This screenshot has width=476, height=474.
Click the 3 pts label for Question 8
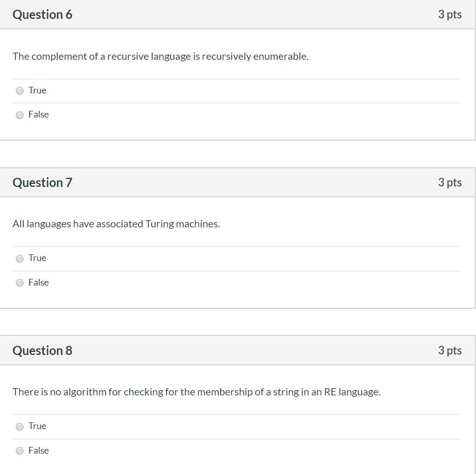[450, 350]
